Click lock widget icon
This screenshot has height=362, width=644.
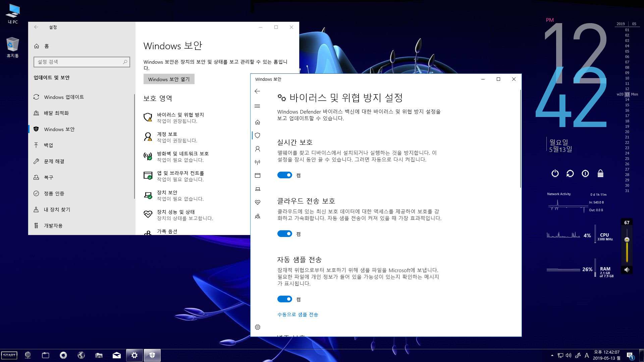(600, 173)
